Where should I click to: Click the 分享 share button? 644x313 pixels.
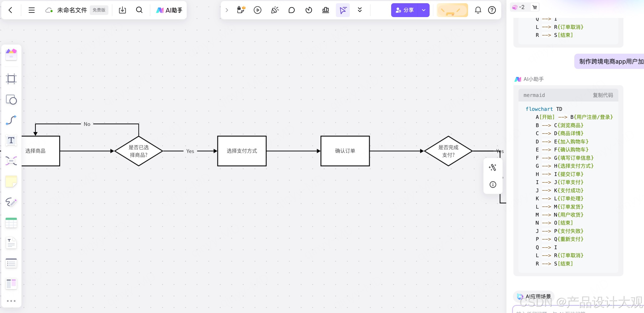[x=405, y=10]
